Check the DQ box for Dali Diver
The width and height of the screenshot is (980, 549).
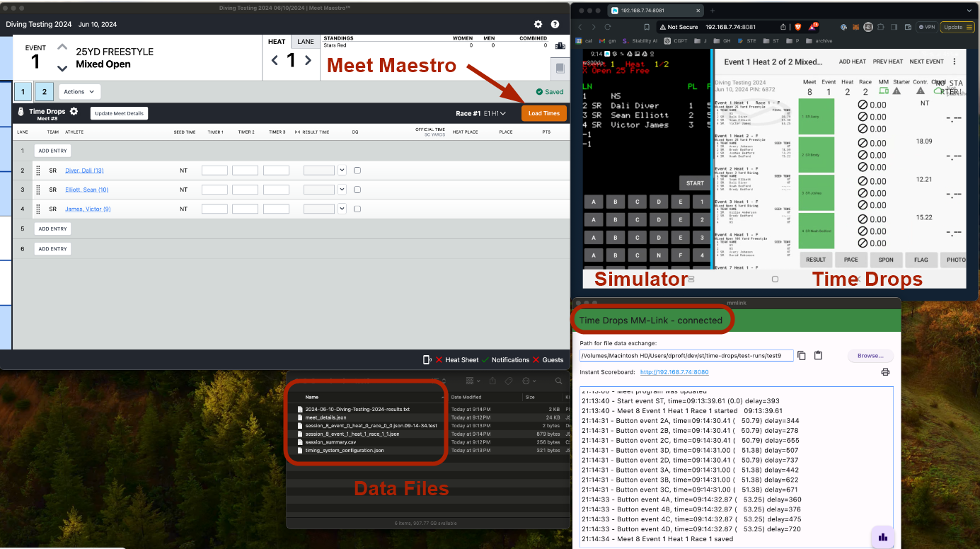tap(357, 171)
